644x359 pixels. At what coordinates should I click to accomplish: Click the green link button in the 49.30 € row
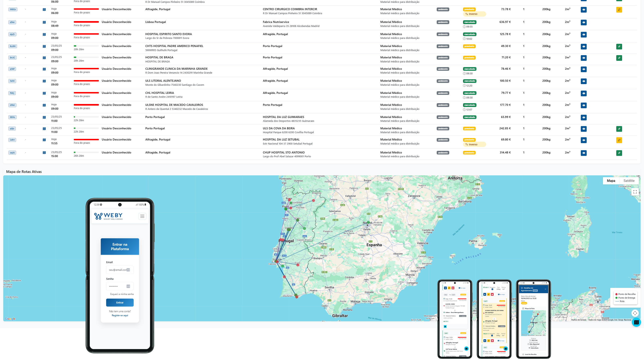[619, 46]
